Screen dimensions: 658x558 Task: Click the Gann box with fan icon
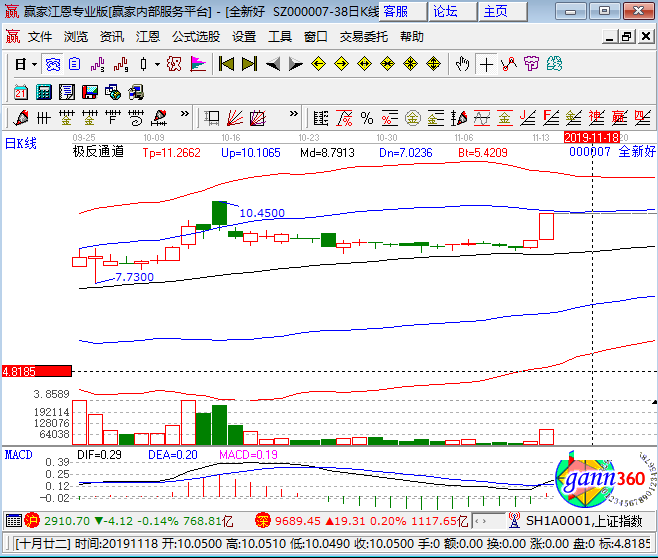(258, 118)
